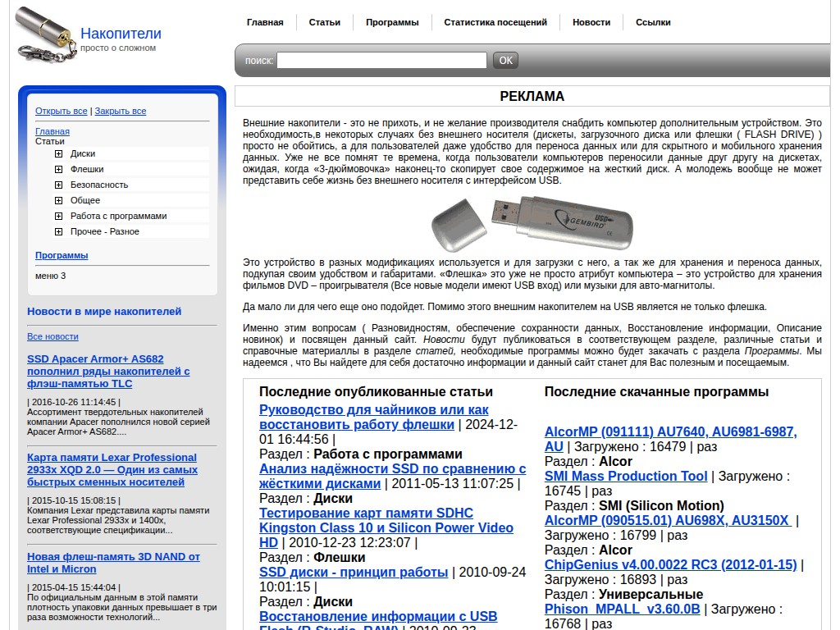The image size is (840, 630).
Task: Open ChipGenius v4.00.0022 RC3 program link
Action: click(x=670, y=564)
